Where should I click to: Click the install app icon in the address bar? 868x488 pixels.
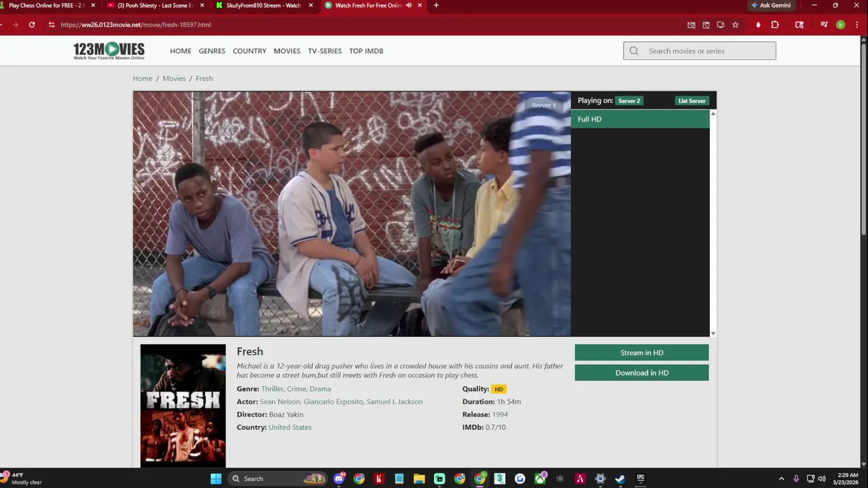coord(720,25)
